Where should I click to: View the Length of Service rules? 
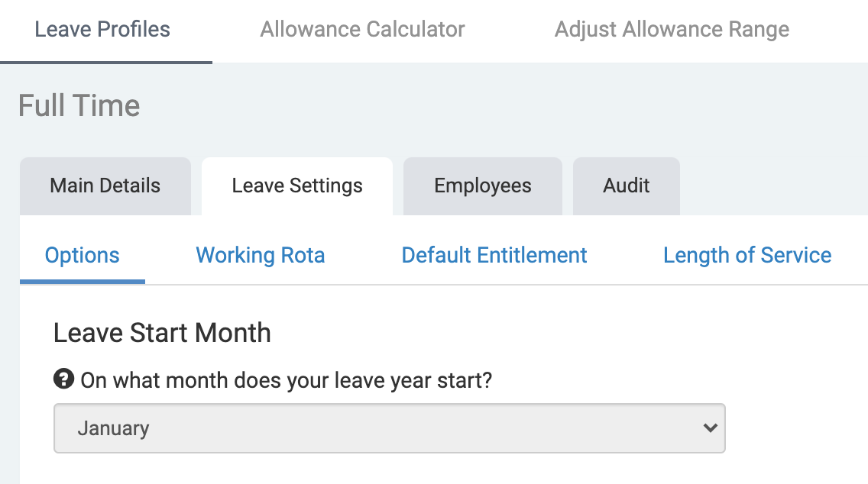tap(747, 255)
